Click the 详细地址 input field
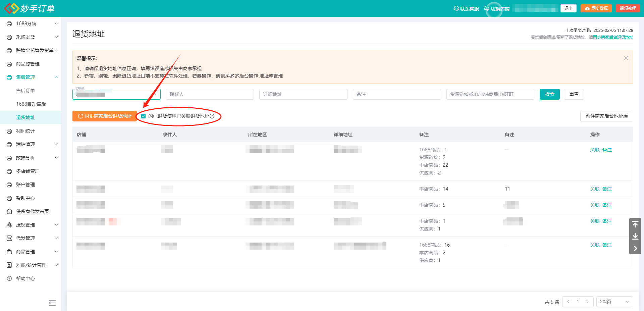Screen dimensions: 644x311 point(303,94)
